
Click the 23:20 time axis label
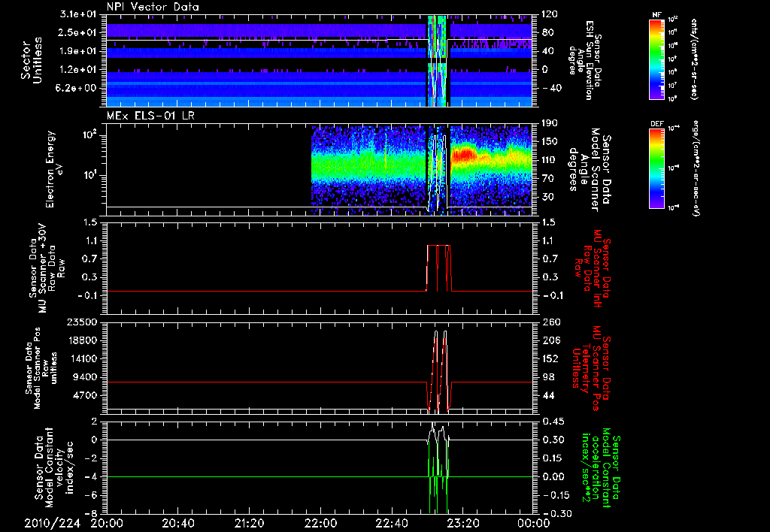pyautogui.click(x=463, y=523)
